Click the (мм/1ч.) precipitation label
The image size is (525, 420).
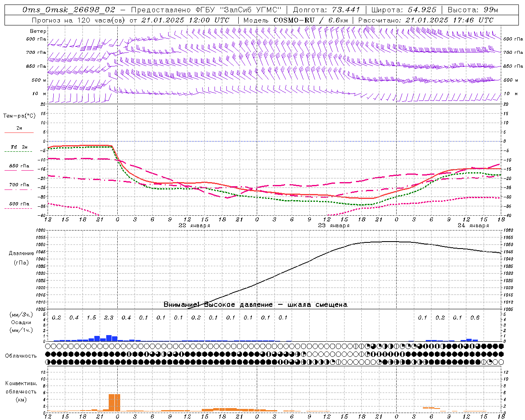pos(21,330)
